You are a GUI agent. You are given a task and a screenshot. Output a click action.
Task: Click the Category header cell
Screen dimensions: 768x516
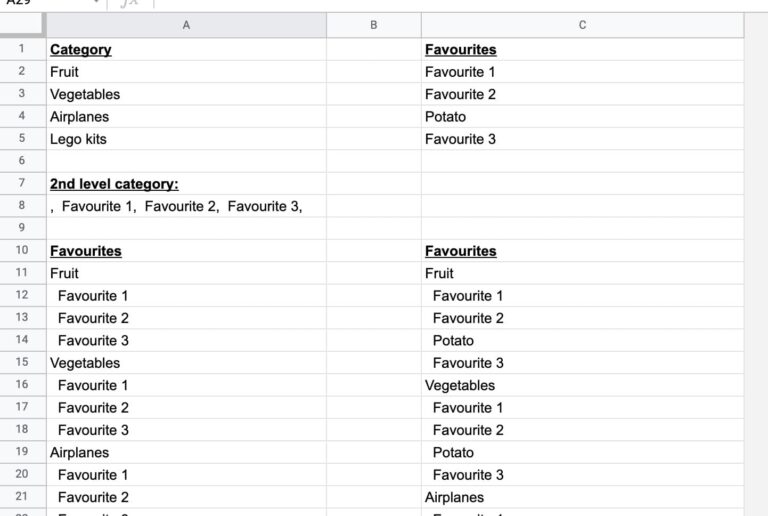click(x=81, y=49)
